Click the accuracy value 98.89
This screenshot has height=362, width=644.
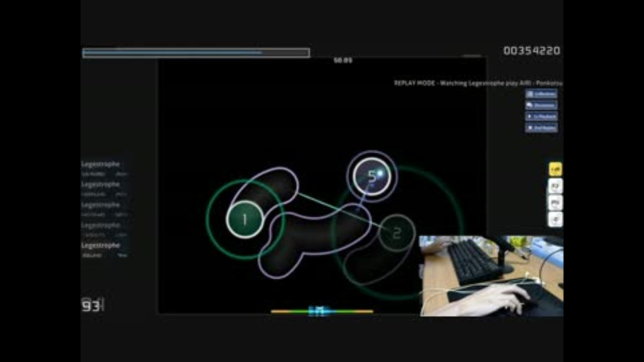tap(343, 60)
